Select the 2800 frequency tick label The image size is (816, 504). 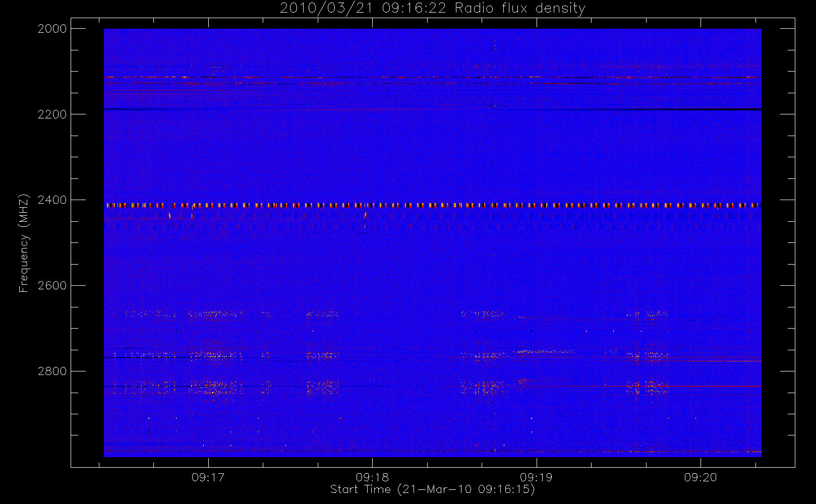click(52, 371)
